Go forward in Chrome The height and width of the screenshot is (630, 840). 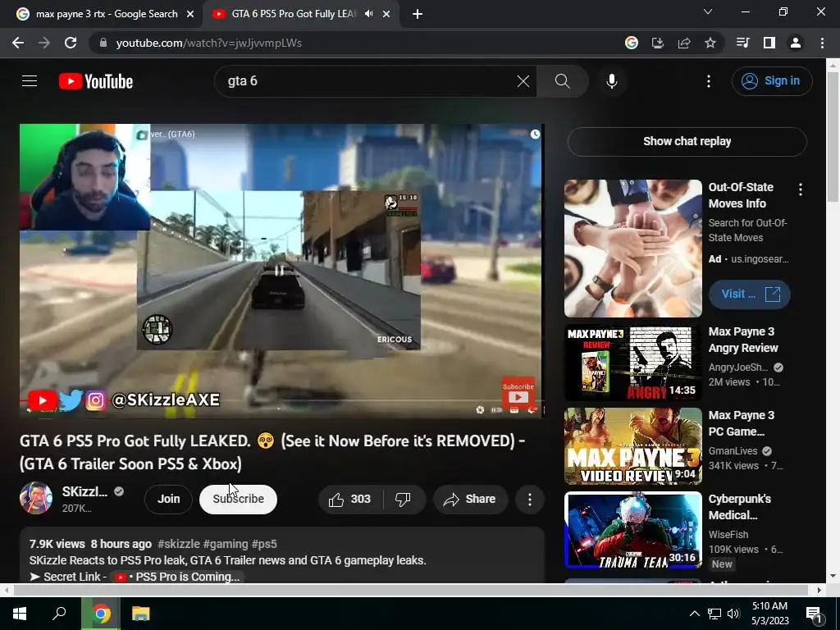pyautogui.click(x=44, y=43)
